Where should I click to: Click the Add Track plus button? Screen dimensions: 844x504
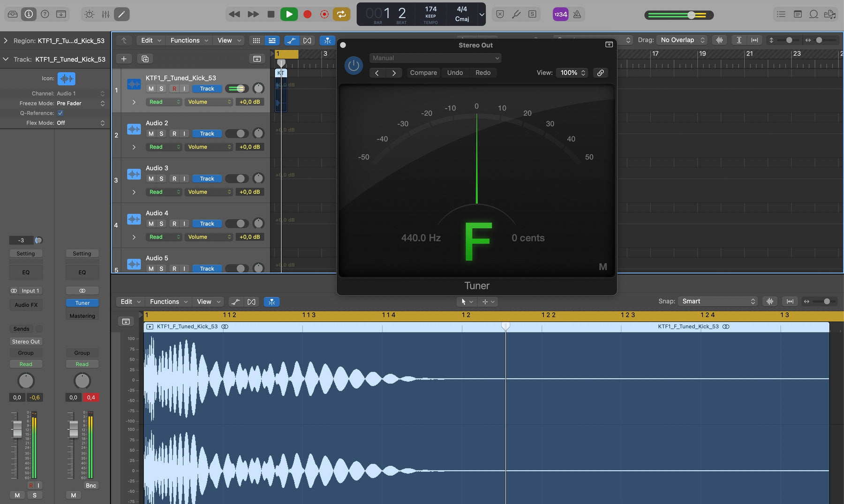pos(124,59)
